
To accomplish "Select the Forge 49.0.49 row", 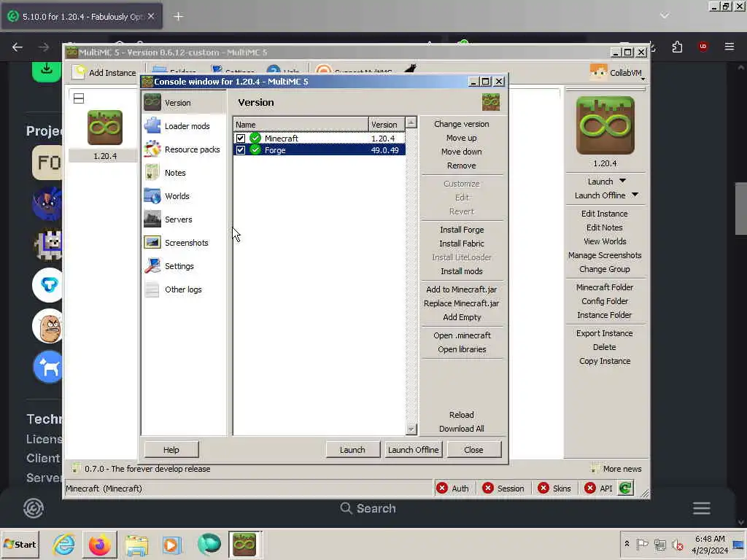I will pos(320,150).
